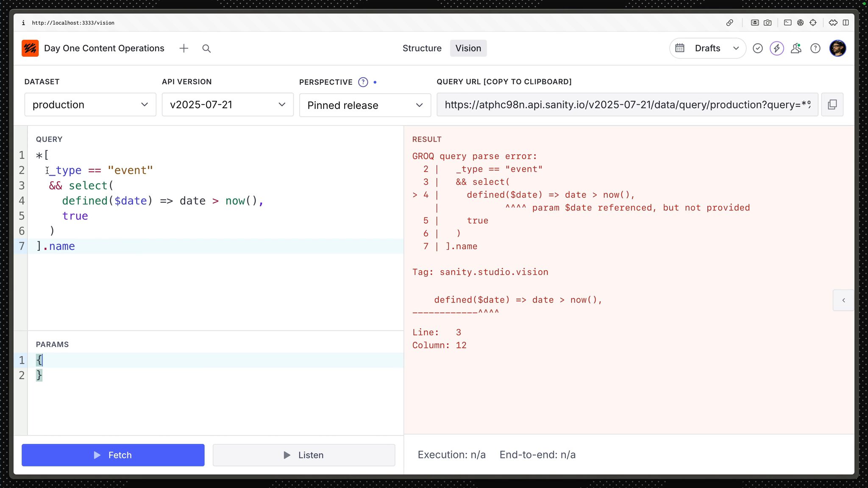Click the '].name' line in the query

tap(55, 246)
